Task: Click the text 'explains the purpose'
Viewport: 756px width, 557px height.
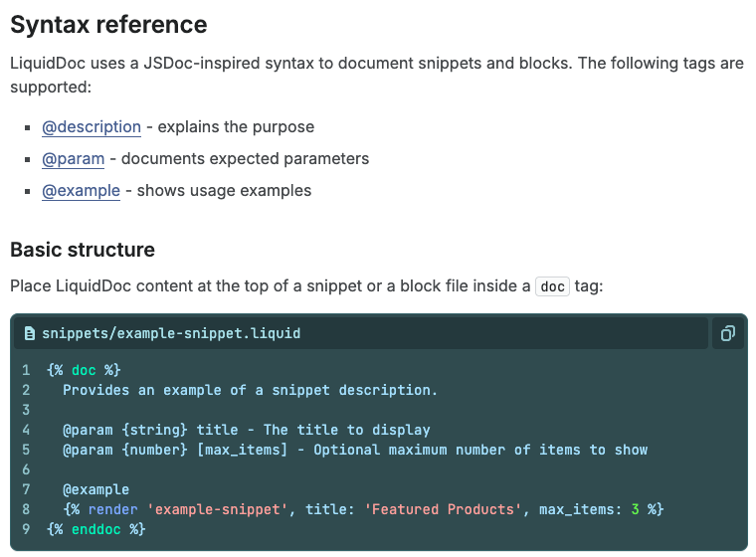Action: point(236,127)
